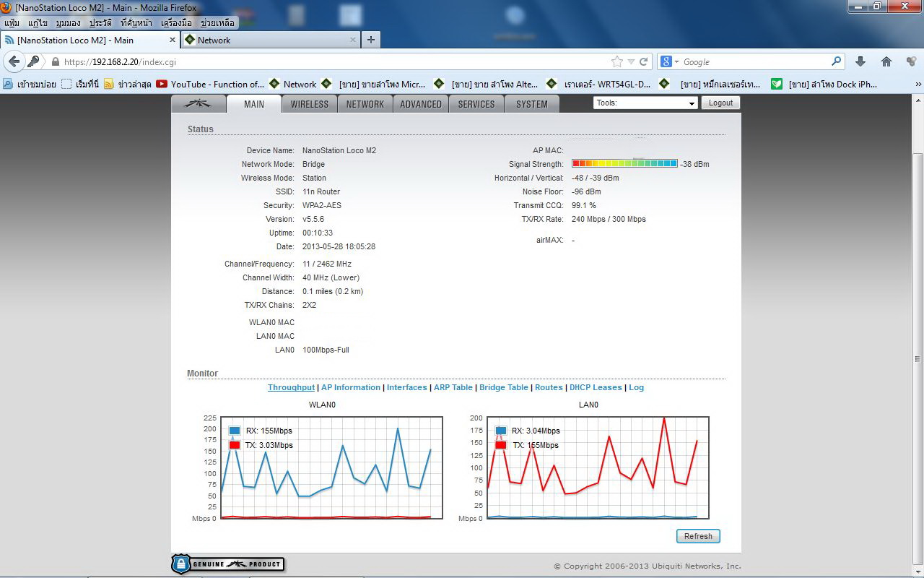Click the blue RX swatch in the WLAN0 legend
The image size is (924, 578).
(234, 431)
